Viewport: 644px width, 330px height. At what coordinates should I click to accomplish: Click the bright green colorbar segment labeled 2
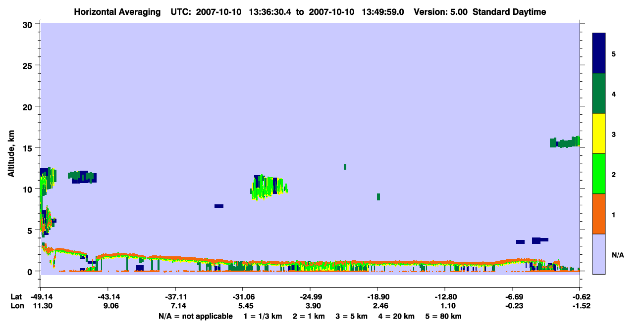coord(599,174)
